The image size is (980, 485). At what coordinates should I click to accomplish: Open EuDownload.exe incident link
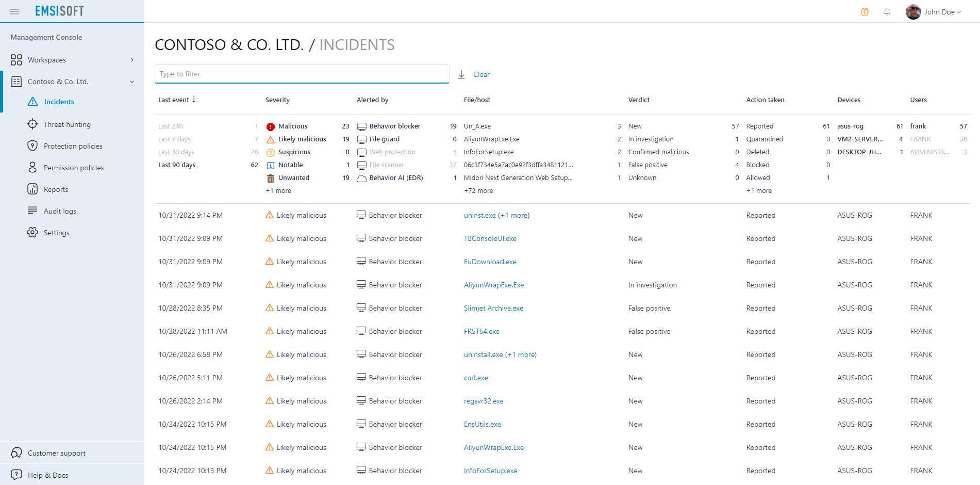[490, 262]
